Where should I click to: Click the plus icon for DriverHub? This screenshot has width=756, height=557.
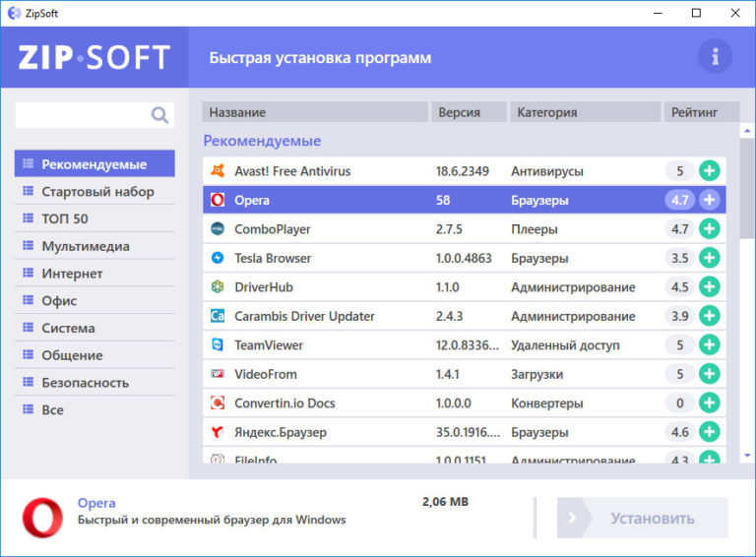tap(709, 287)
